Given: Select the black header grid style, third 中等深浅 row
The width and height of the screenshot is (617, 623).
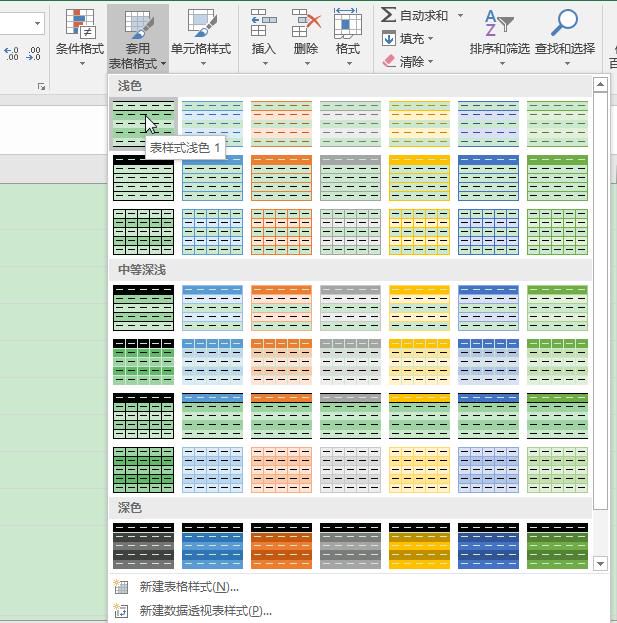Looking at the screenshot, I should pyautogui.click(x=143, y=416).
